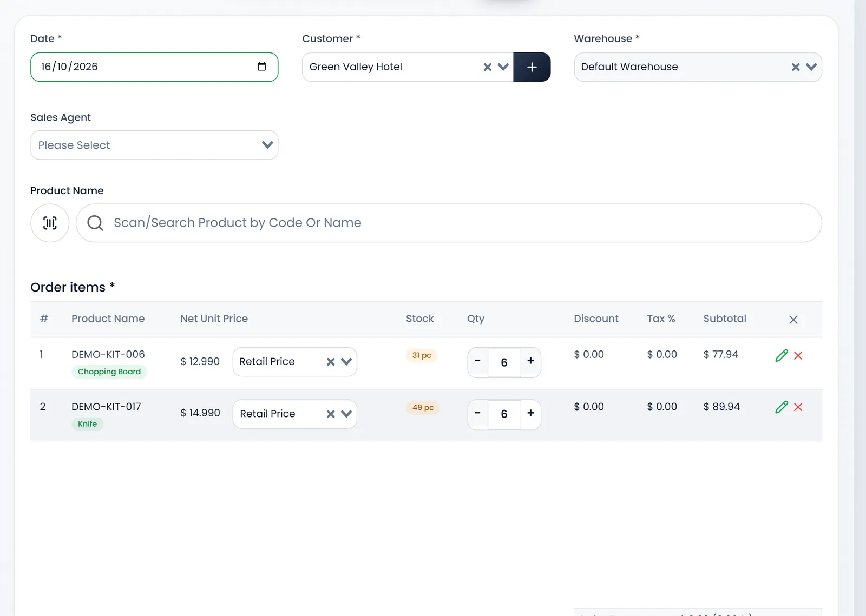Edit the DEMO-KIT-017 order item

pyautogui.click(x=781, y=407)
